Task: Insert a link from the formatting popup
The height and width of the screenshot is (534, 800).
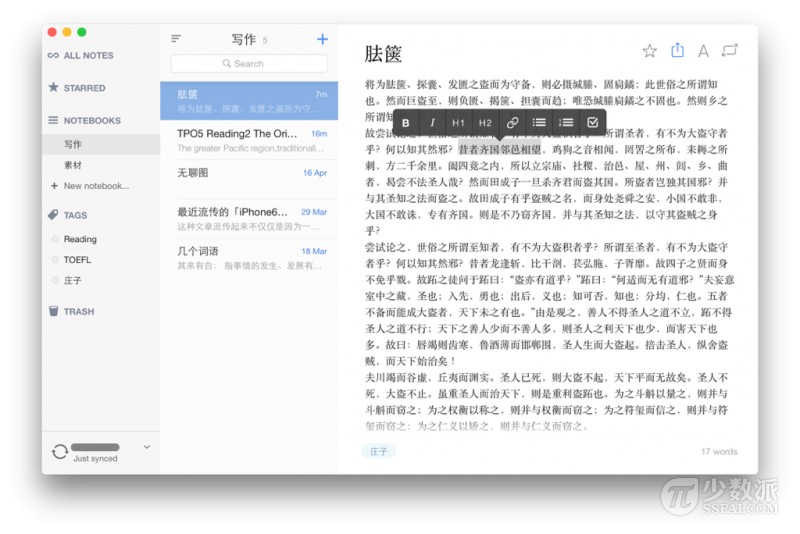Action: pos(512,123)
